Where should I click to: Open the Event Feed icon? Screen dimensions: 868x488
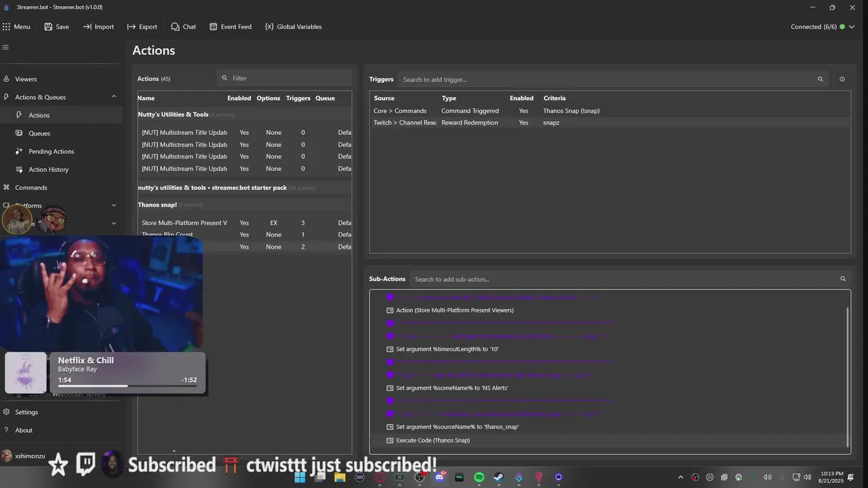[x=214, y=27]
